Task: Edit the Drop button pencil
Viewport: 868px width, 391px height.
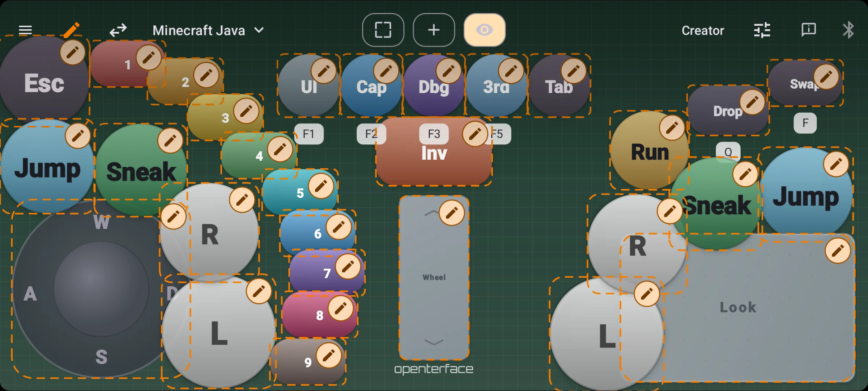Action: coord(752,102)
